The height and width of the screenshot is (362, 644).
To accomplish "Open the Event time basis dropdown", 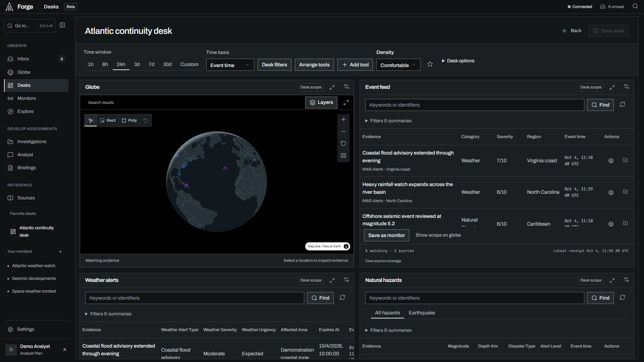I will (x=230, y=65).
